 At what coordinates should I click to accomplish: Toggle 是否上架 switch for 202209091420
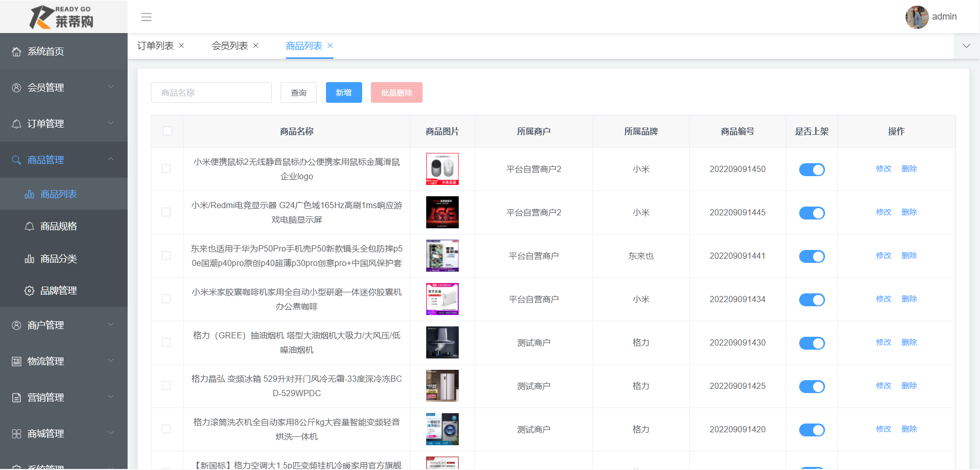812,430
